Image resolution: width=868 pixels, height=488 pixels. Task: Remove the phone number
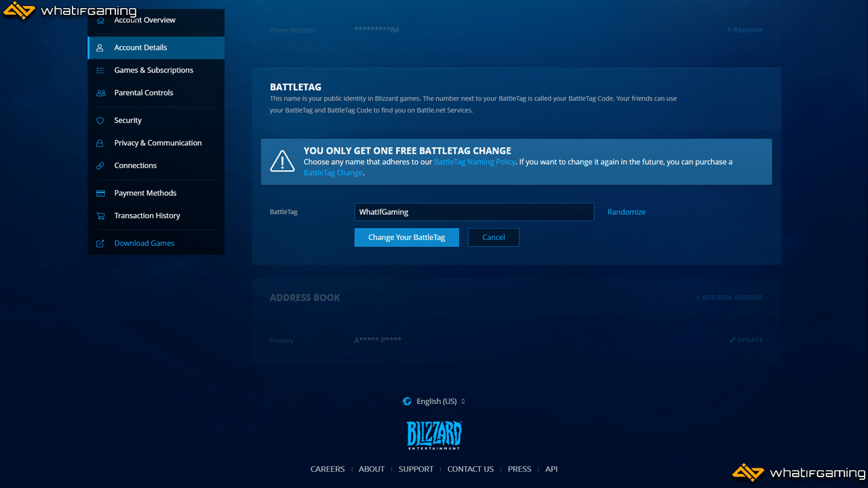pos(745,30)
